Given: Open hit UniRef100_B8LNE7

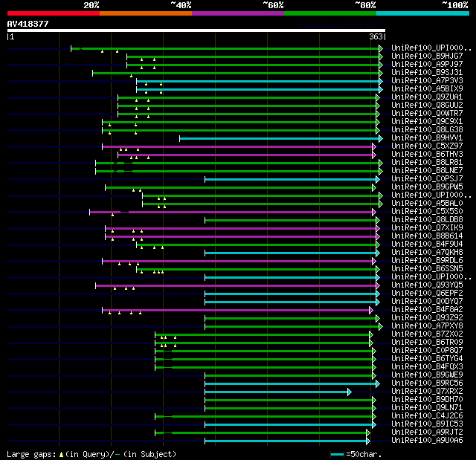Looking at the screenshot, I should [427, 171].
